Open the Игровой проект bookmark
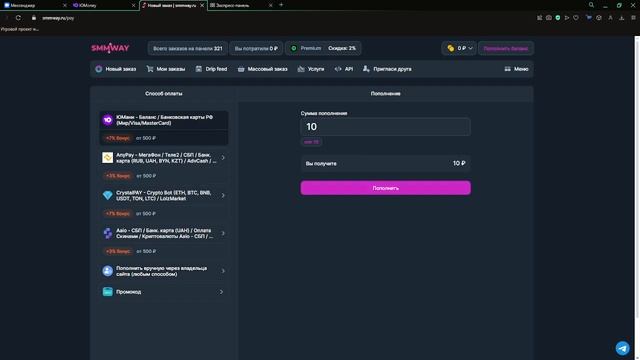The width and height of the screenshot is (640, 360). (20, 29)
